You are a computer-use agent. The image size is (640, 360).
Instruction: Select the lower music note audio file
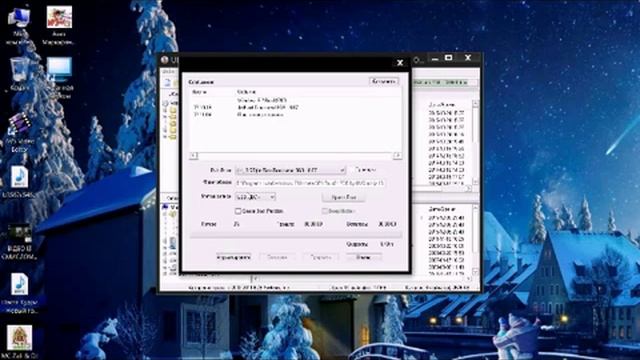coord(19,284)
